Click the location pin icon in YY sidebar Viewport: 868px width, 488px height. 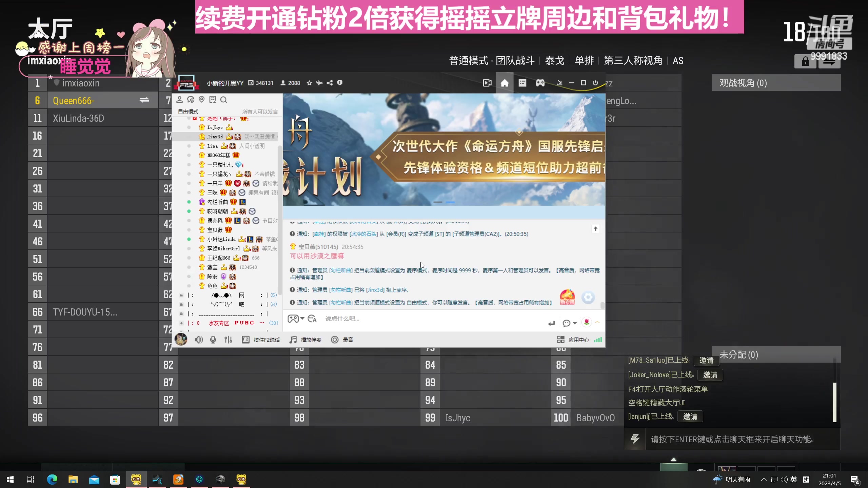[x=202, y=100]
